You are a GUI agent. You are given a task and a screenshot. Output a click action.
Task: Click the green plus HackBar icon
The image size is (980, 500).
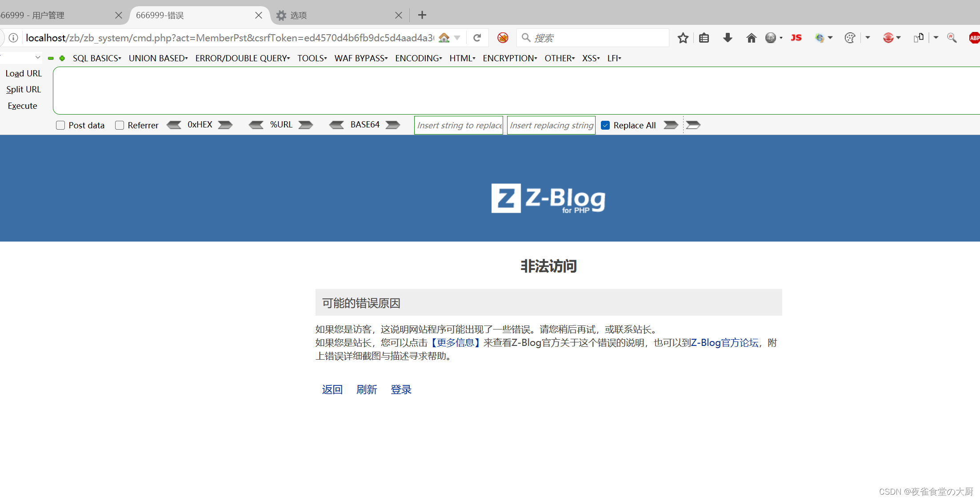tap(62, 58)
